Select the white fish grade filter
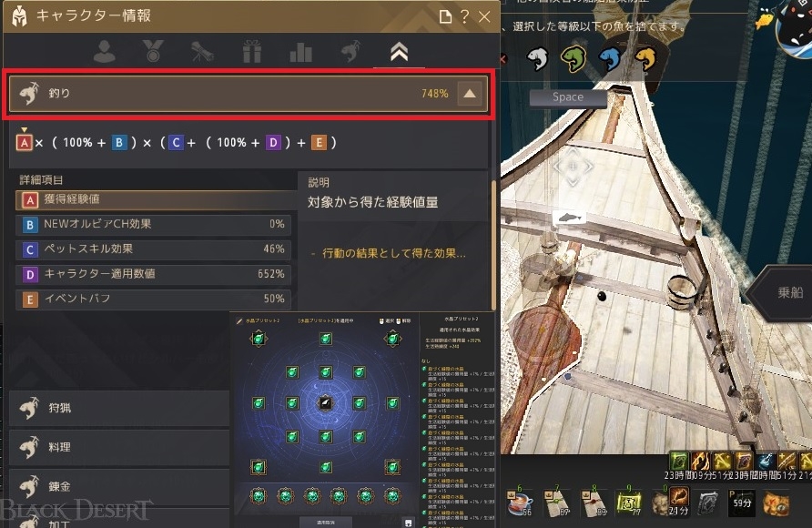 click(537, 58)
